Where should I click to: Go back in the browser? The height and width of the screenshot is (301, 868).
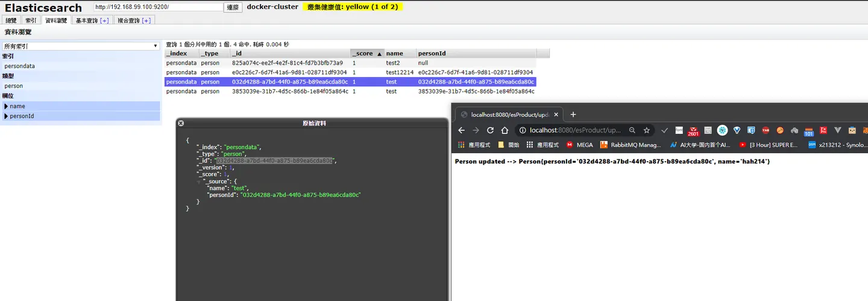click(461, 130)
